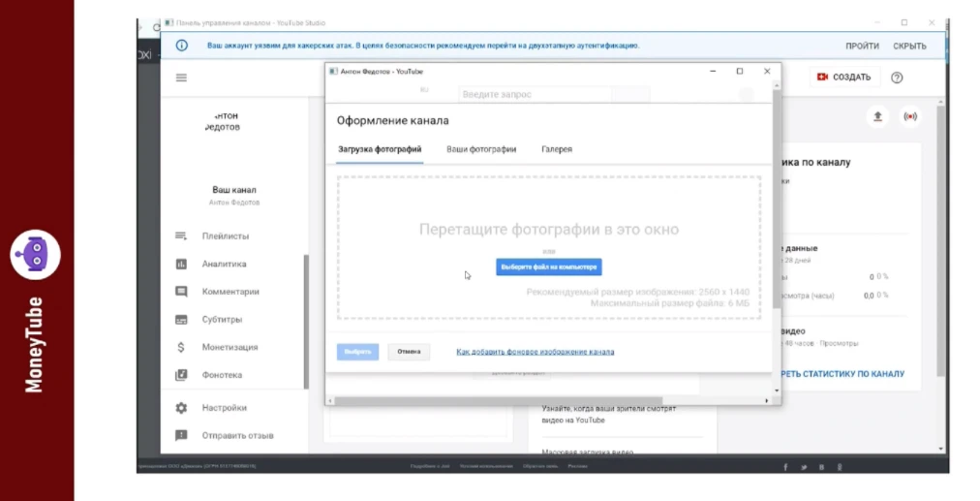
Task: Click the dialog horizontal scrollbar
Action: coord(498,400)
